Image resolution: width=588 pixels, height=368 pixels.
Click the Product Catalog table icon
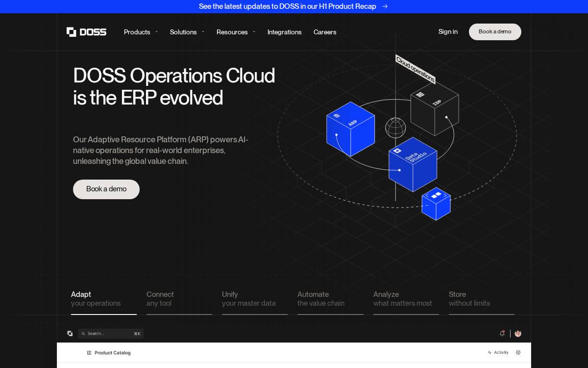89,353
